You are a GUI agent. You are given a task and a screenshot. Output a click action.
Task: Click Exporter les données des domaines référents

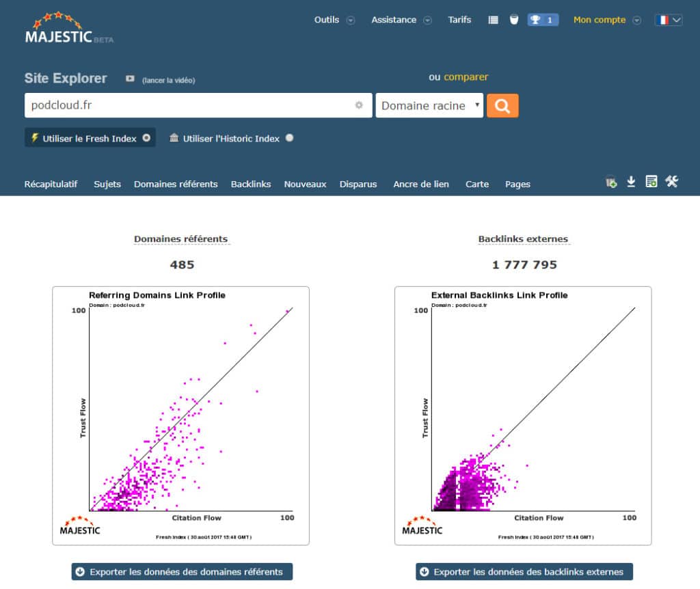point(182,572)
